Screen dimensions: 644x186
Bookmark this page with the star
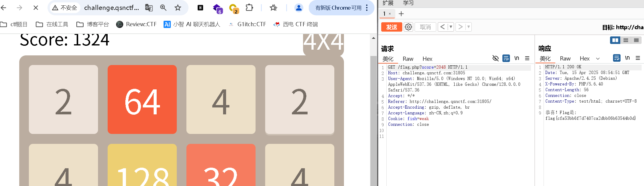click(178, 8)
